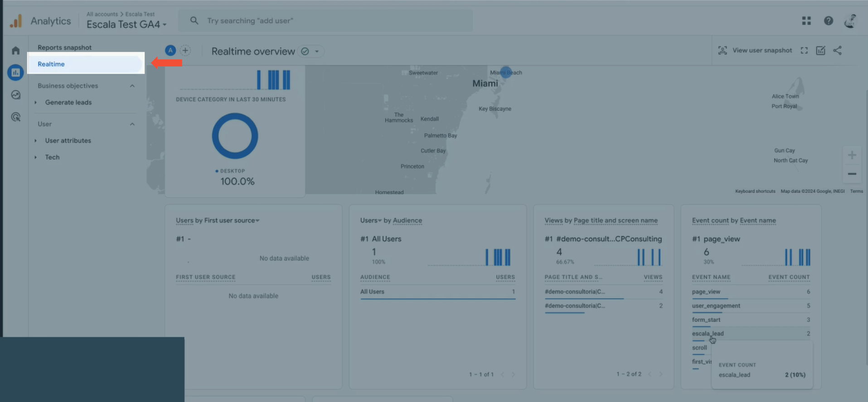Select the page_view event row
The width and height of the screenshot is (868, 402).
click(x=751, y=292)
